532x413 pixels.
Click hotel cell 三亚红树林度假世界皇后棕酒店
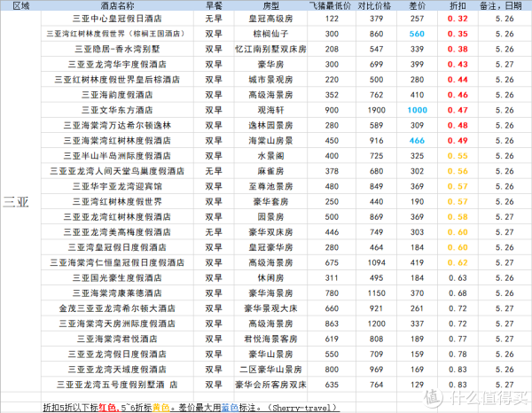pos(117,80)
